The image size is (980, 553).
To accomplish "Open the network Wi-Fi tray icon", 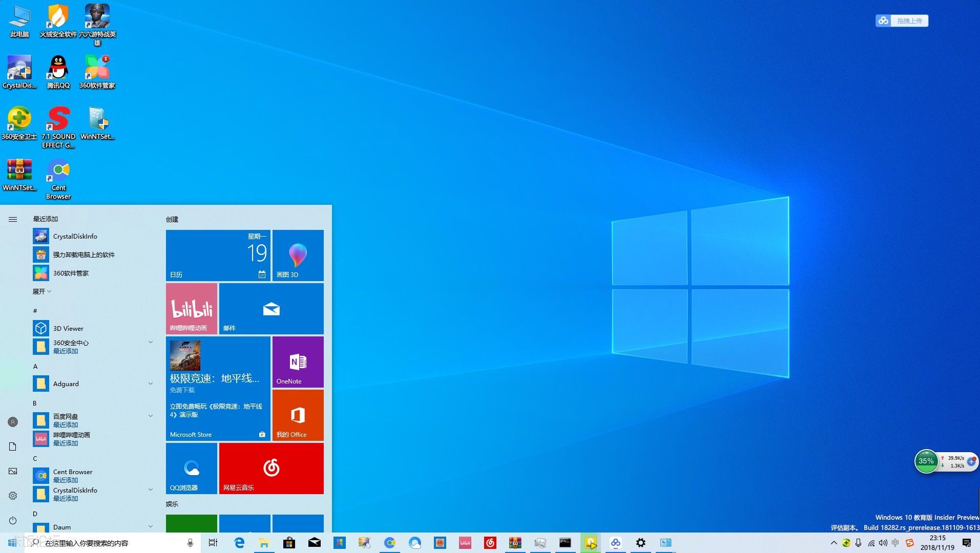I will [871, 543].
